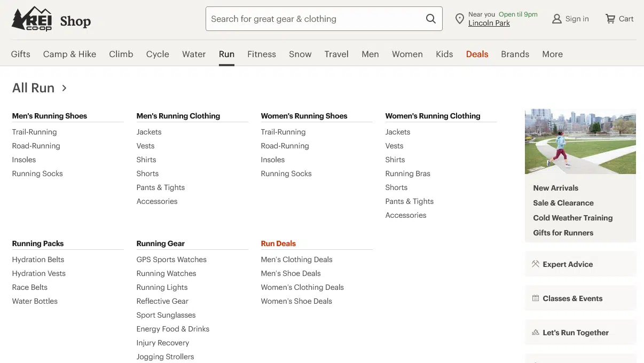Click the search magnifying glass icon
Viewport: 644px width, 363px height.
430,19
